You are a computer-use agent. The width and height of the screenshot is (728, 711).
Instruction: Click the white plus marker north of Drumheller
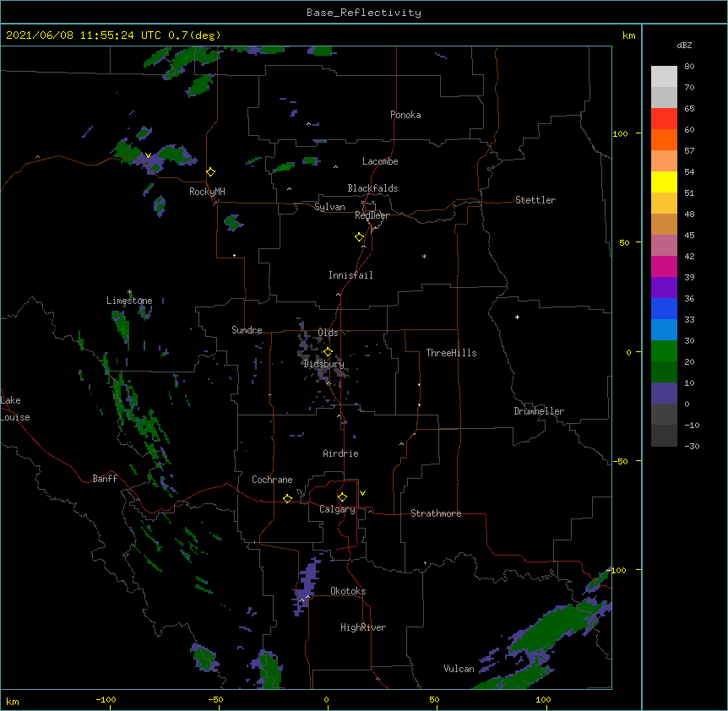tap(517, 317)
